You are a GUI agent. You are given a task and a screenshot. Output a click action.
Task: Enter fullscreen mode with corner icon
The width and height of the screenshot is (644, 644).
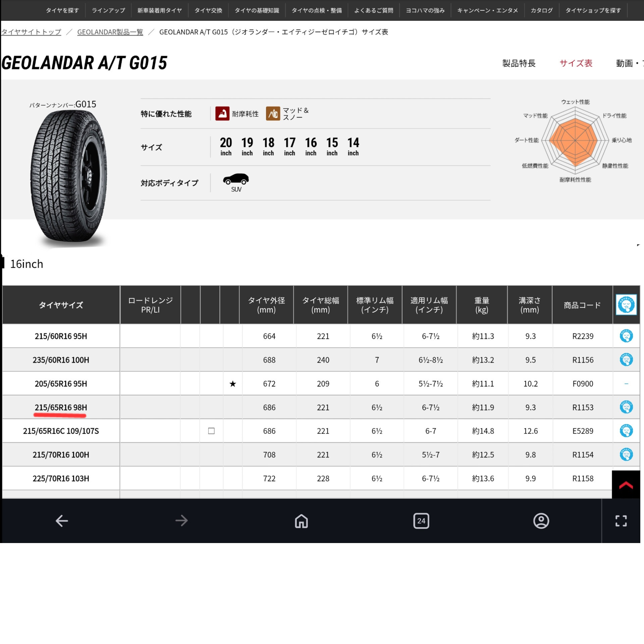click(x=621, y=521)
